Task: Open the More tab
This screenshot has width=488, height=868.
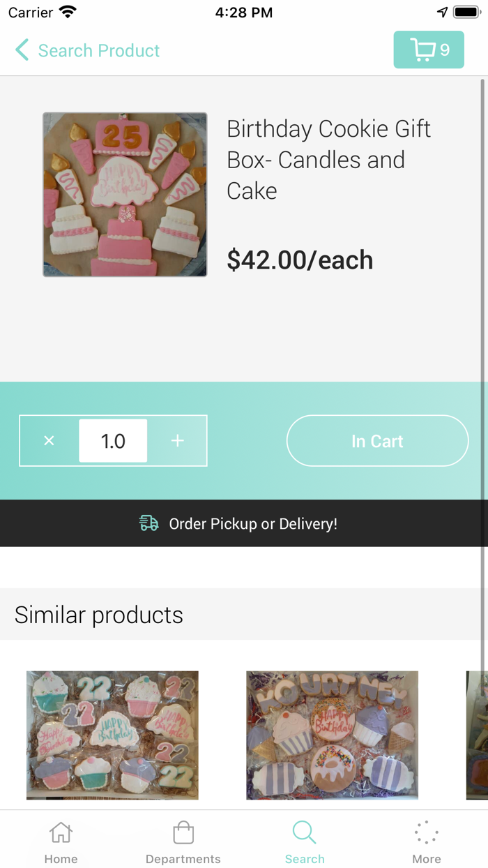Action: (x=427, y=841)
